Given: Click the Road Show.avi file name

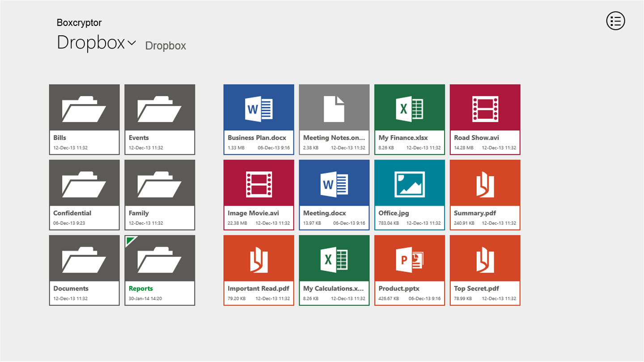Looking at the screenshot, I should (476, 138).
